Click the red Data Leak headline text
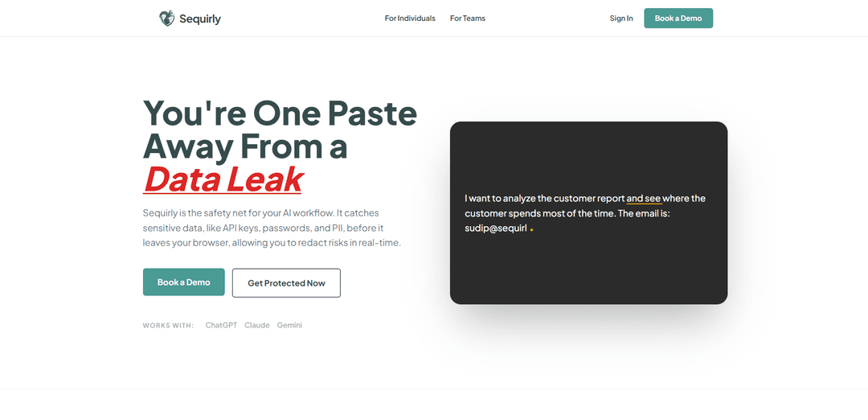This screenshot has height=420, width=868. pos(223,179)
